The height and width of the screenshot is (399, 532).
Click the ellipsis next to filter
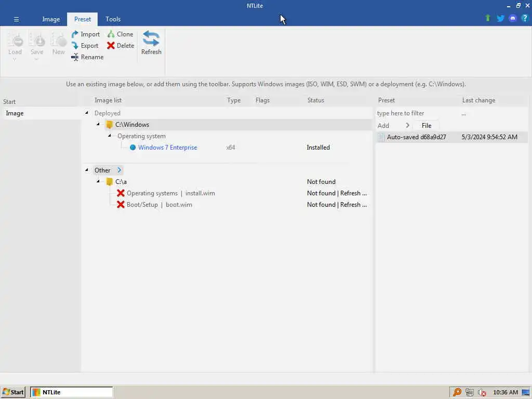click(463, 114)
